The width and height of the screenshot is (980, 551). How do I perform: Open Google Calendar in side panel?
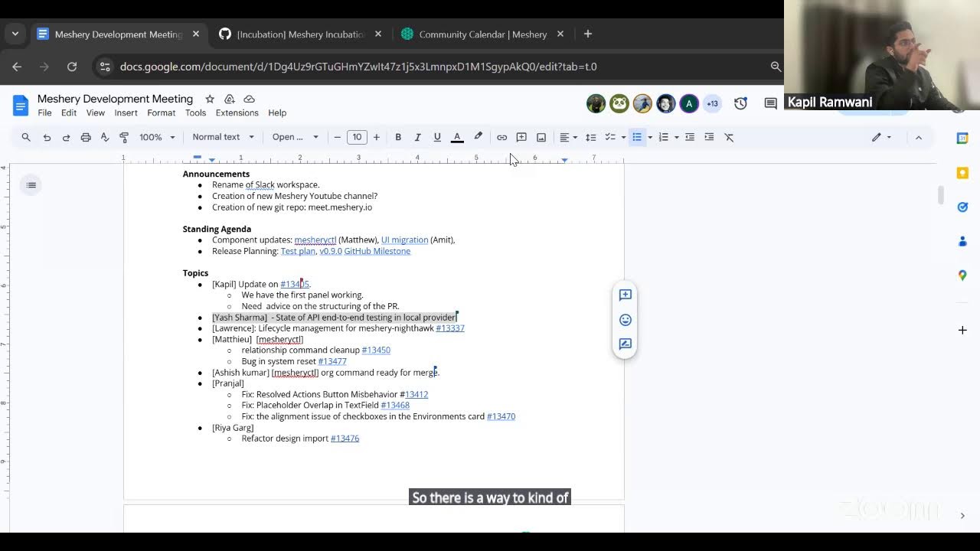[962, 139]
